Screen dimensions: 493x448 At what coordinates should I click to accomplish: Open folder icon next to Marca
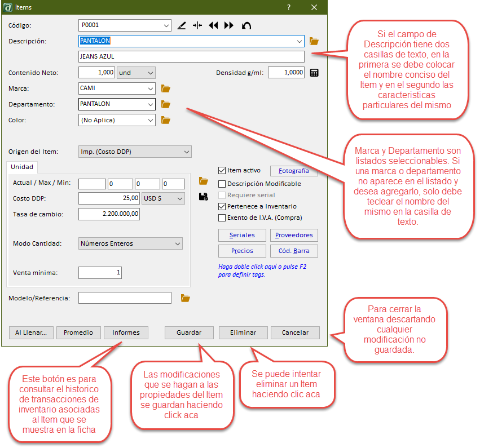pos(166,88)
